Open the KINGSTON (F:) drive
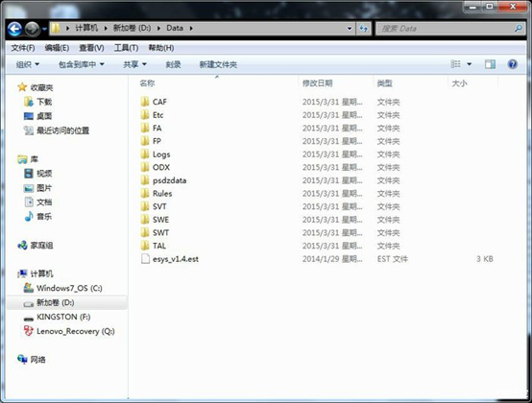The height and width of the screenshot is (403, 532). [x=63, y=317]
